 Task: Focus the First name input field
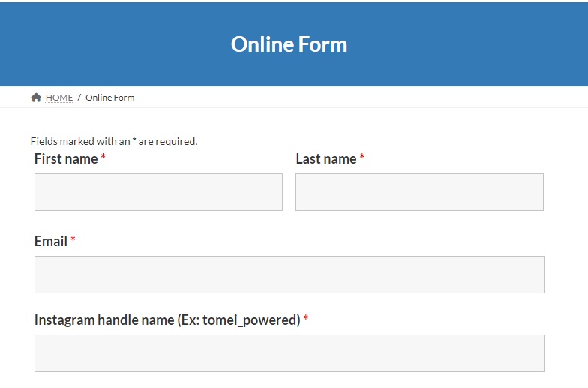pos(158,192)
